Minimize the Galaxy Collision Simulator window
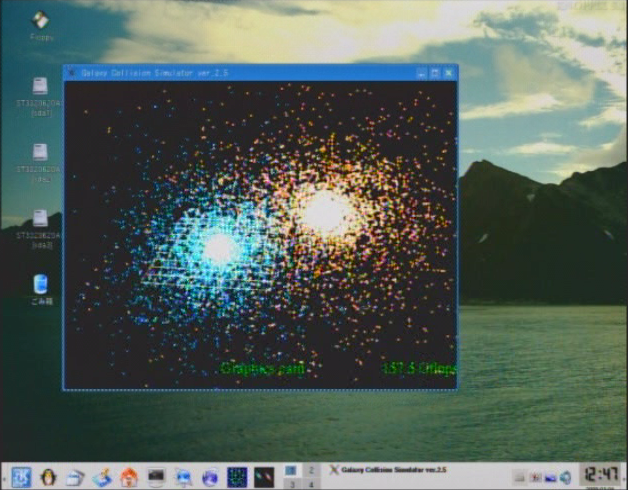628x490 pixels. tap(421, 73)
